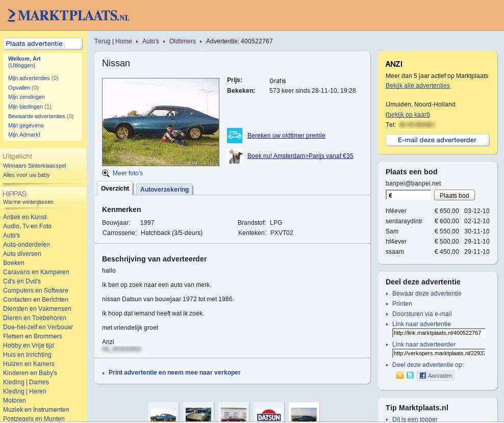Open the main Nissan car photo
The width and height of the screenshot is (504, 423).
[160, 122]
